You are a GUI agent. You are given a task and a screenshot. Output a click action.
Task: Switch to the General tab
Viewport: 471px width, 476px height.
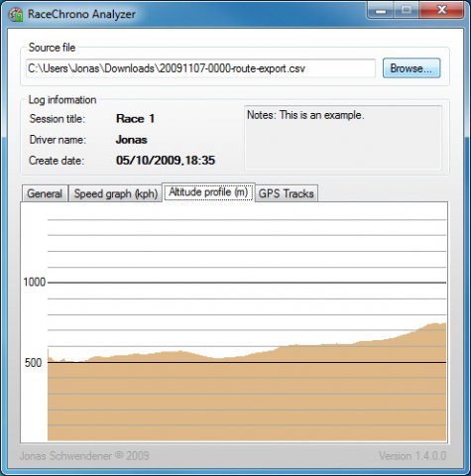(45, 193)
